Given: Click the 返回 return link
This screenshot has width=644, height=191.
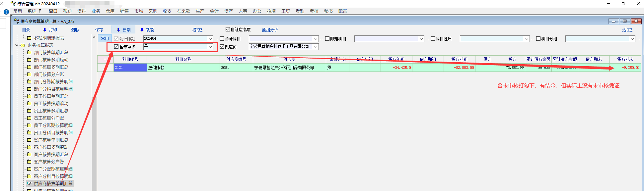Looking at the screenshot, I should [627, 30].
